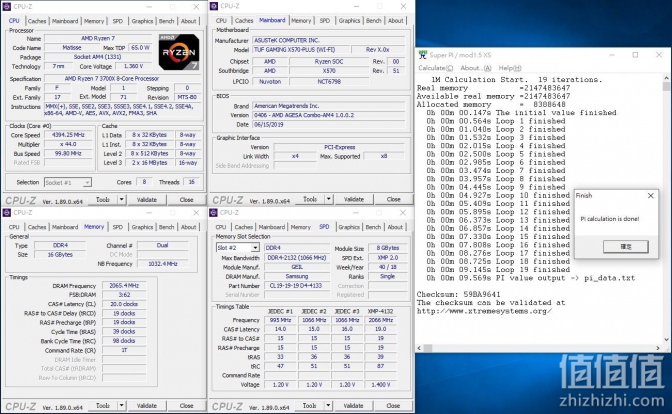This screenshot has height=414, width=672.
Task: Expand Tools arrow in SPD window
Action: (328, 405)
